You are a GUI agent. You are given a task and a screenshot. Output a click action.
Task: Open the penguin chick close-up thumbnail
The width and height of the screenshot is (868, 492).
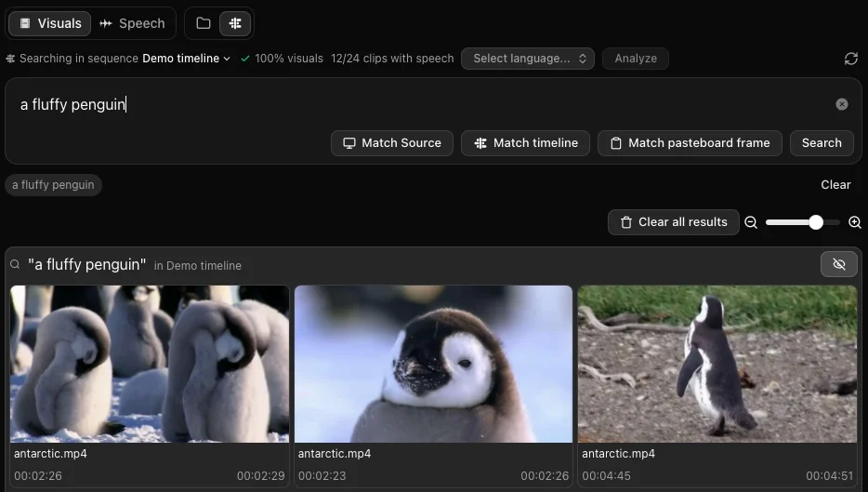click(x=433, y=364)
